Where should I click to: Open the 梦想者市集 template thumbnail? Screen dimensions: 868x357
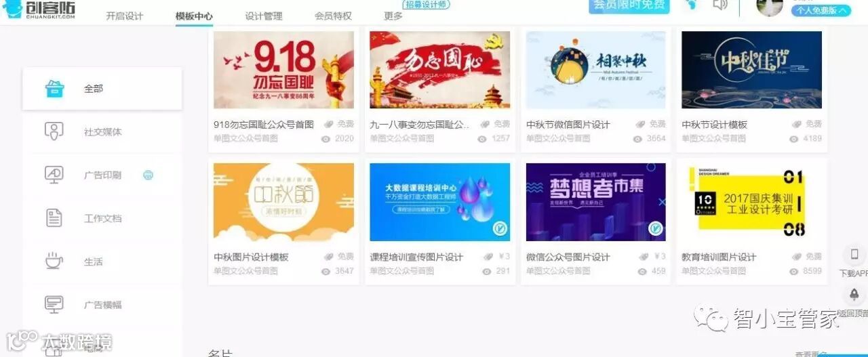point(596,202)
